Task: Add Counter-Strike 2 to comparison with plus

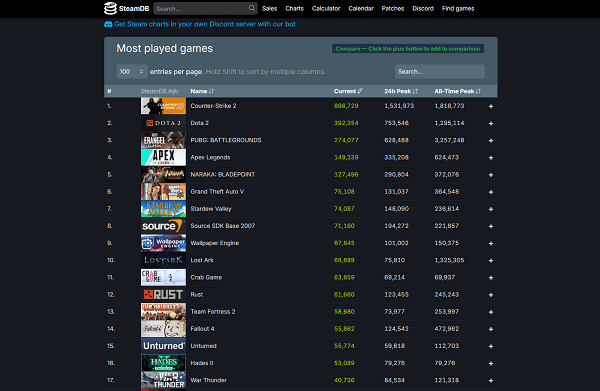Action: (491, 106)
